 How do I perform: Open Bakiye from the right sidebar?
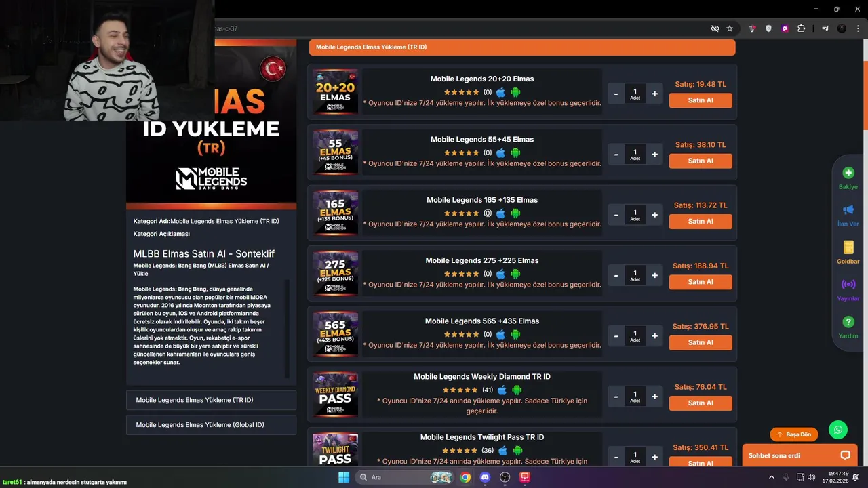(x=848, y=178)
